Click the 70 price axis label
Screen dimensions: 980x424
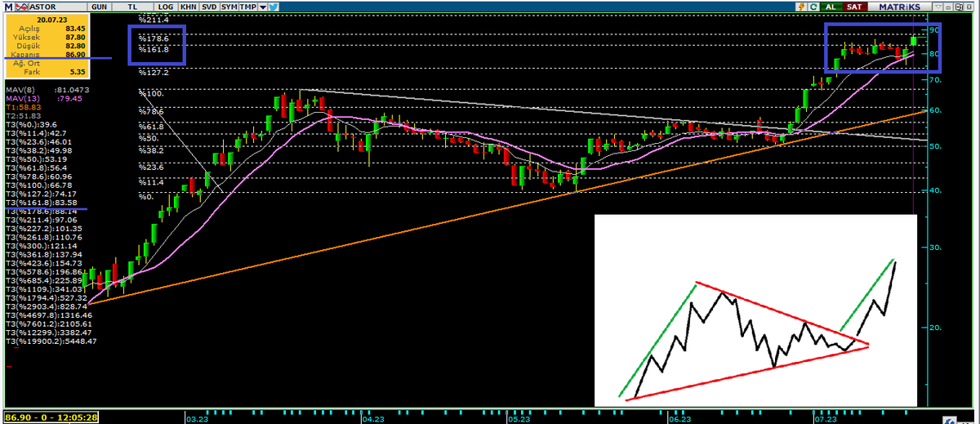click(x=936, y=81)
